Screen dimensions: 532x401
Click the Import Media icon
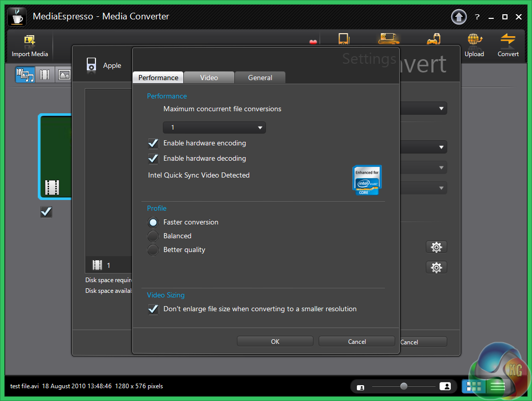click(x=30, y=41)
